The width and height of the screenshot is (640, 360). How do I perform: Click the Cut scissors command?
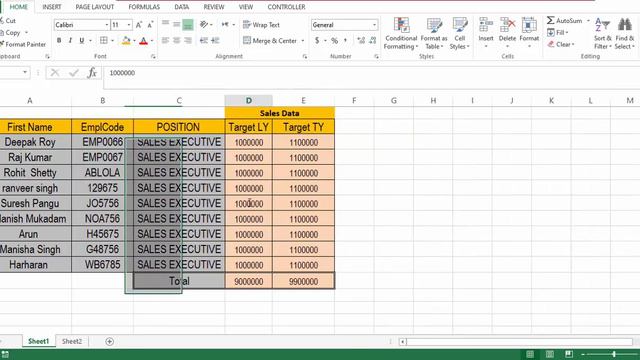coord(8,21)
